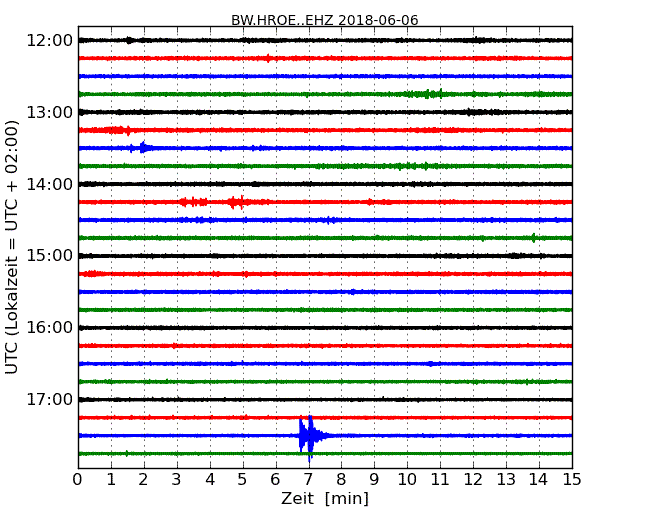Click the x-axis tick label 13

coord(506,480)
